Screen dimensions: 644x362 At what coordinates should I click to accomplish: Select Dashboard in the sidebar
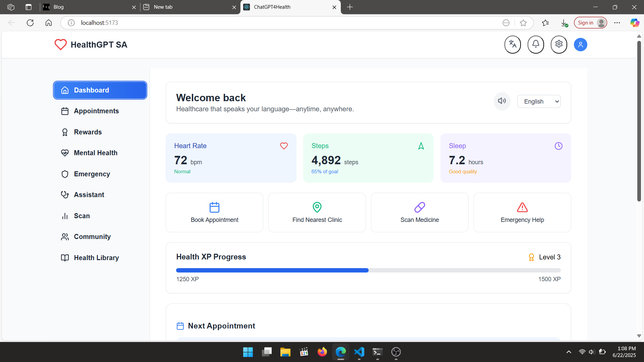pos(100,90)
